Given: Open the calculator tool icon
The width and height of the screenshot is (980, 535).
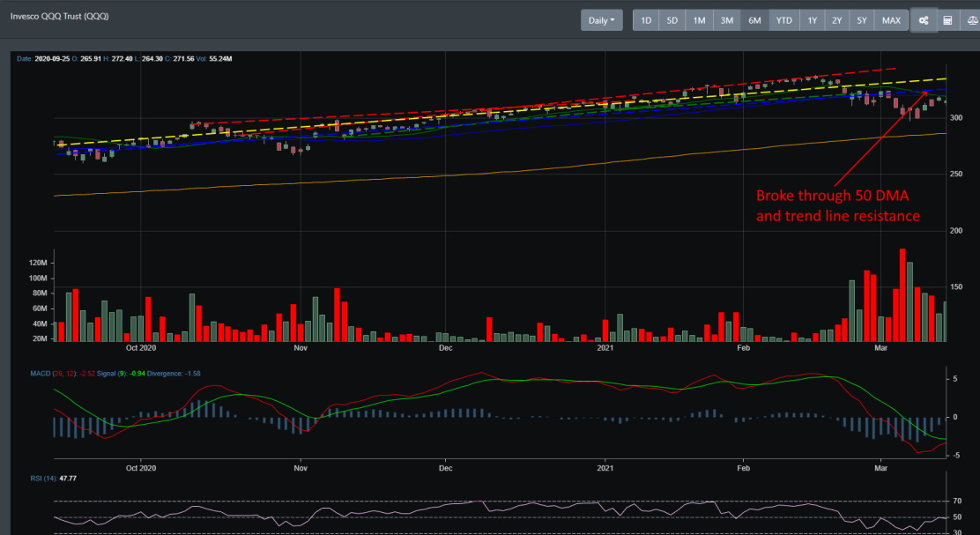Looking at the screenshot, I should pyautogui.click(x=947, y=20).
